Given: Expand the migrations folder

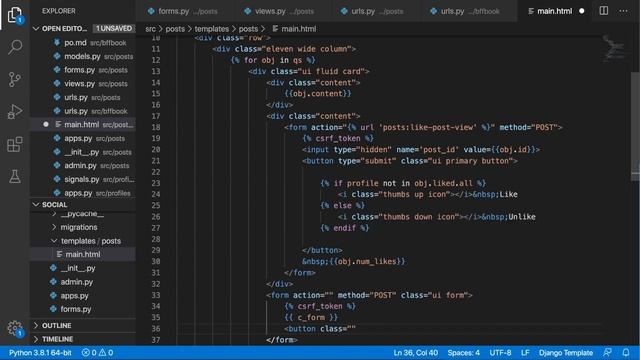Looking at the screenshot, I should pyautogui.click(x=79, y=227).
